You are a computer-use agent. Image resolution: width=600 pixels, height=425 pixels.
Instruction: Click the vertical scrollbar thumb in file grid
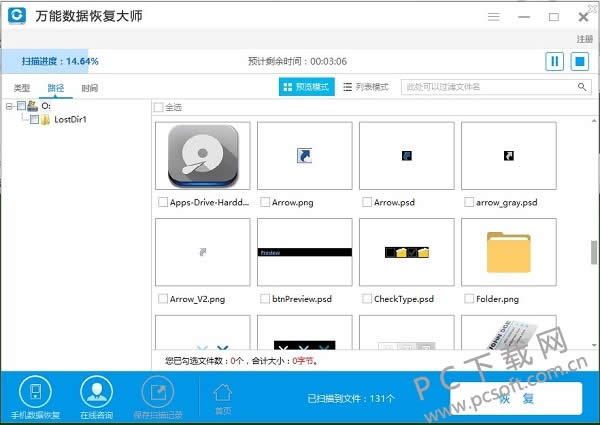pyautogui.click(x=594, y=252)
